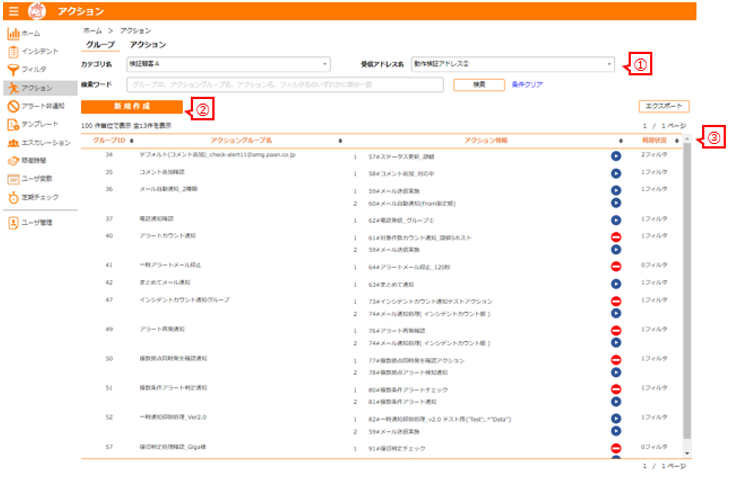Click the ホーム breadcrumb link
The image size is (732, 478).
tap(92, 31)
